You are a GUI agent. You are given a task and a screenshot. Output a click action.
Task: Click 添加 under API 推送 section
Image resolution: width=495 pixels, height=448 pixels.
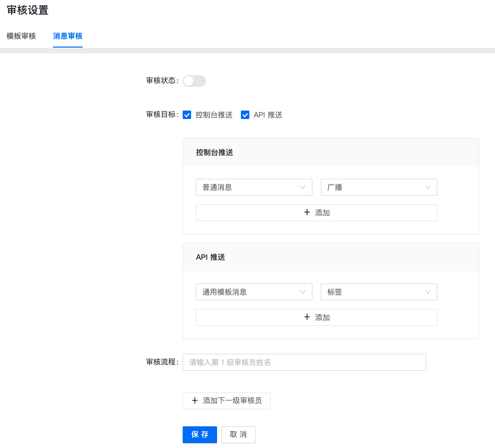[x=316, y=317]
